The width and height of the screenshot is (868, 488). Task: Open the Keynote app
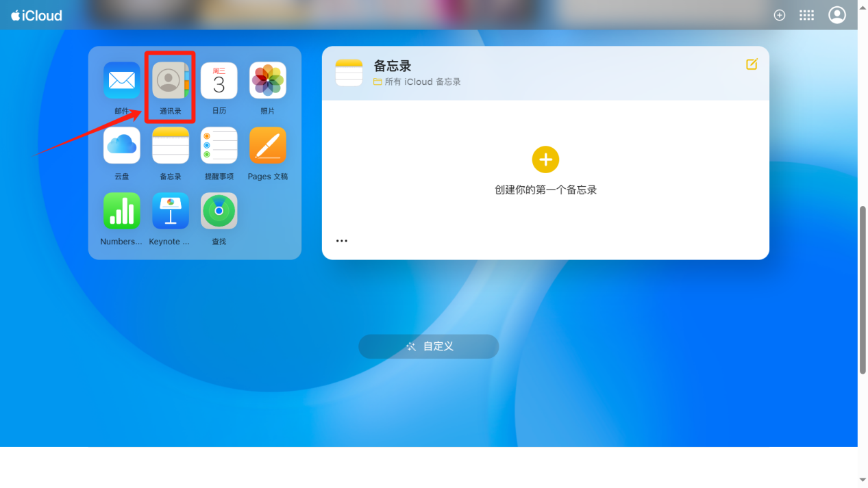(171, 211)
